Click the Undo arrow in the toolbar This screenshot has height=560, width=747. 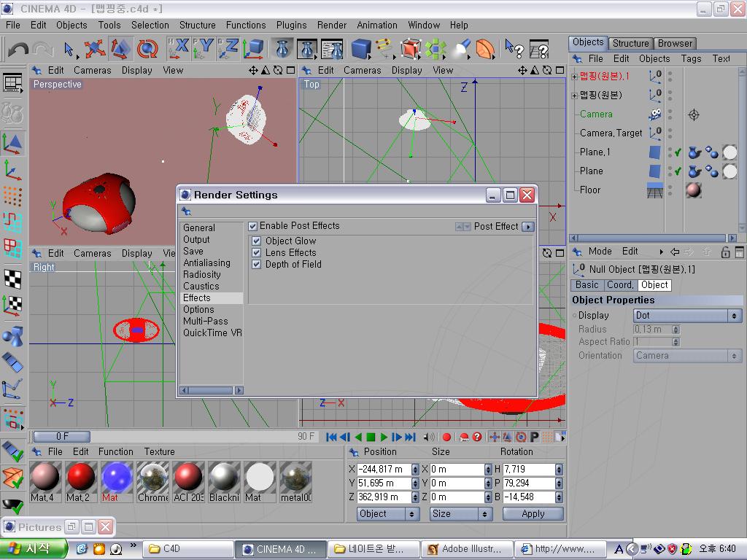[x=18, y=49]
